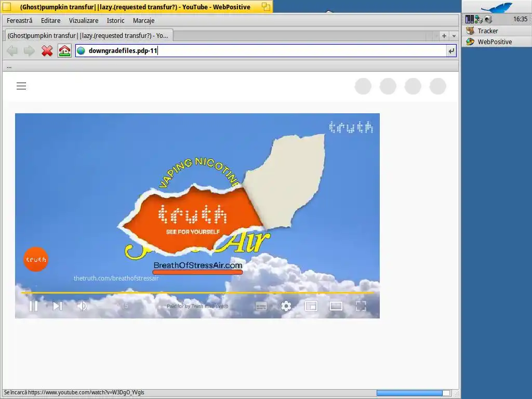Go back with the left arrow button
The image size is (532, 399).
[x=12, y=51]
